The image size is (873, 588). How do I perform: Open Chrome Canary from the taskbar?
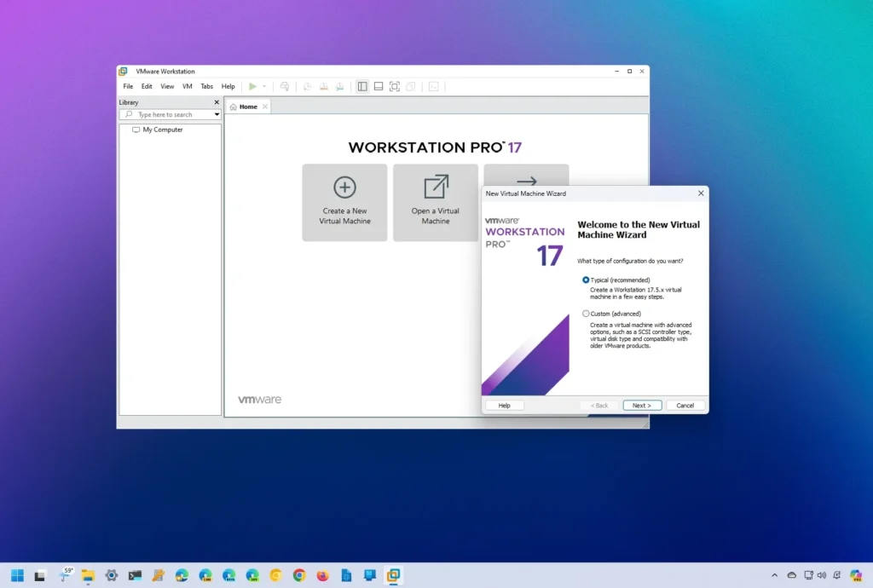tap(275, 575)
